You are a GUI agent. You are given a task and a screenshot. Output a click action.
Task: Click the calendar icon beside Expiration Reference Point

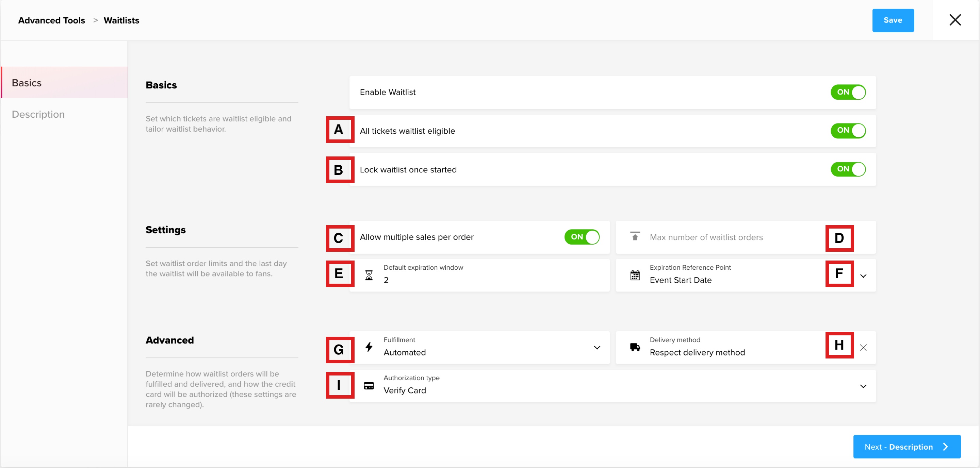[x=635, y=275]
